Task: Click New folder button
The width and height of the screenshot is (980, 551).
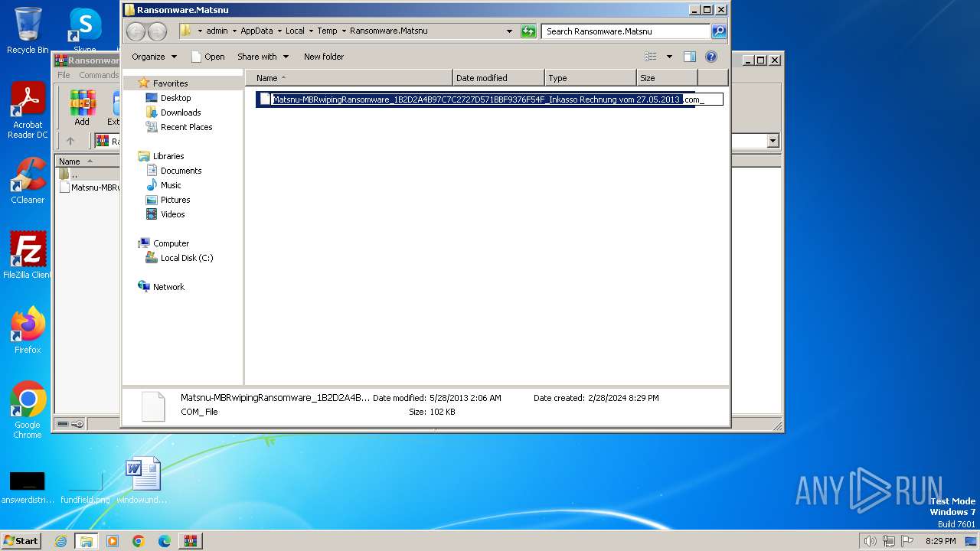Action: pyautogui.click(x=324, y=57)
